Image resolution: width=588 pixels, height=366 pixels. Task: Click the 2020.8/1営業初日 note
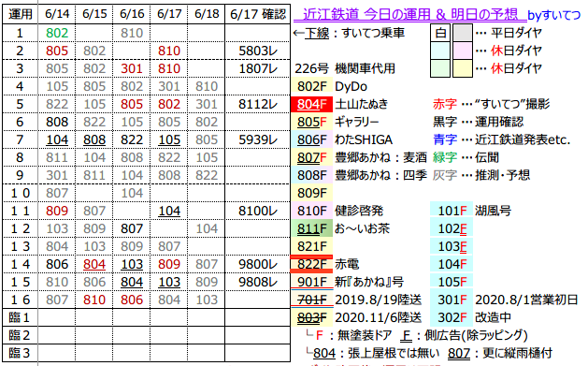(x=526, y=300)
